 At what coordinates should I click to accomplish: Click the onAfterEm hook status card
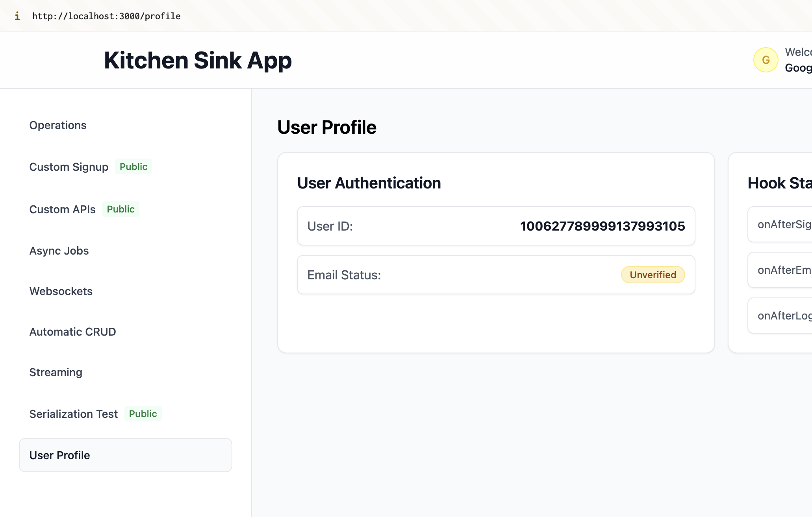click(784, 270)
